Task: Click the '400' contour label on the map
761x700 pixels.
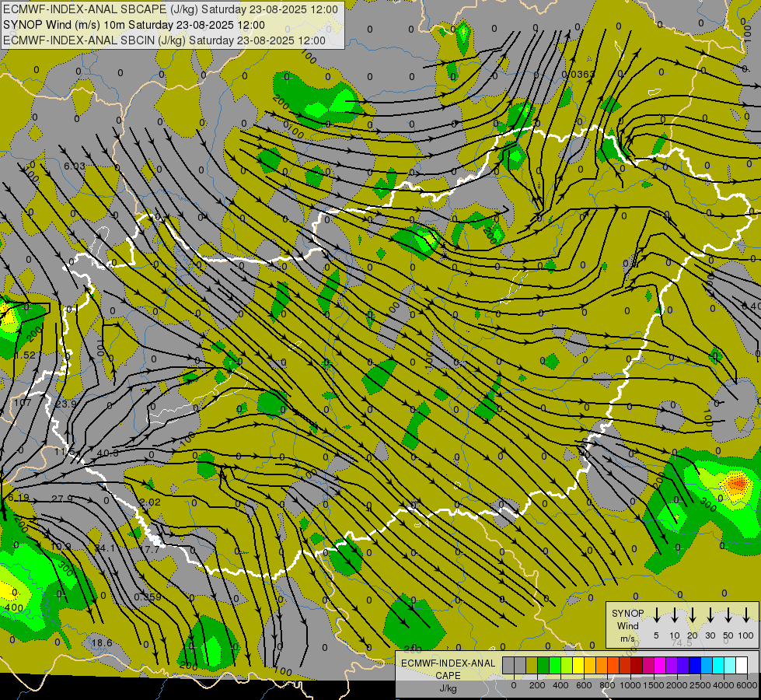Action: tap(14, 607)
